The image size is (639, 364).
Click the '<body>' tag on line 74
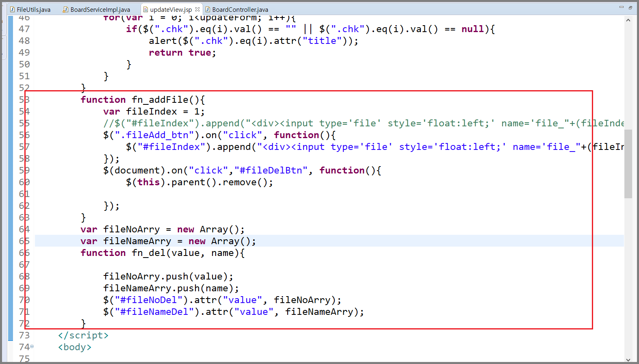coord(75,347)
